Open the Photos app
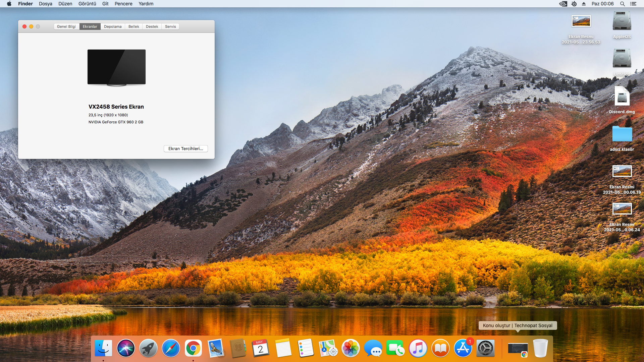Screen dimensions: 644x362 coord(351,348)
